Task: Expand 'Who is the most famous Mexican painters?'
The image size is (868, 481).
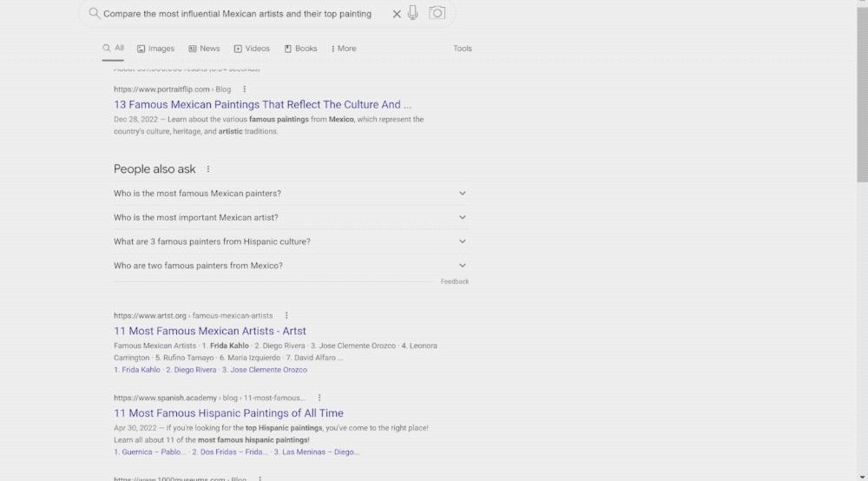Action: coord(462,194)
